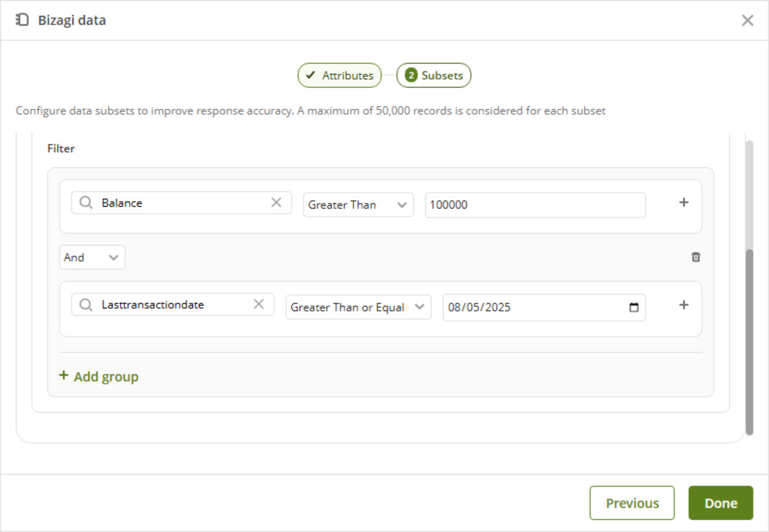
Task: Go back with the Previous button
Action: pos(632,503)
